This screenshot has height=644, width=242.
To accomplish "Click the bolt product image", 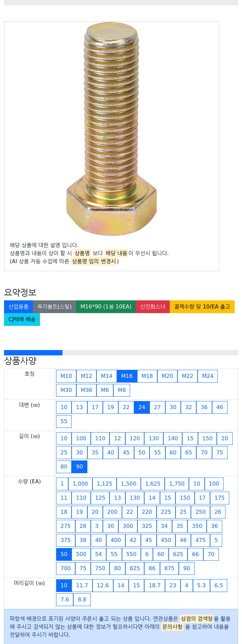I will [111, 129].
